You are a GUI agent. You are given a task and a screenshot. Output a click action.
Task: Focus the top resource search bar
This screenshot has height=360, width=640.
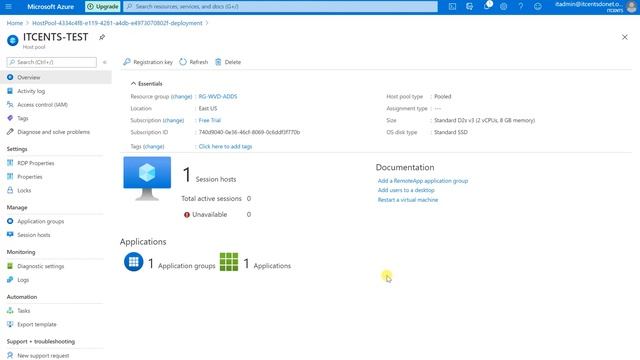click(x=280, y=7)
